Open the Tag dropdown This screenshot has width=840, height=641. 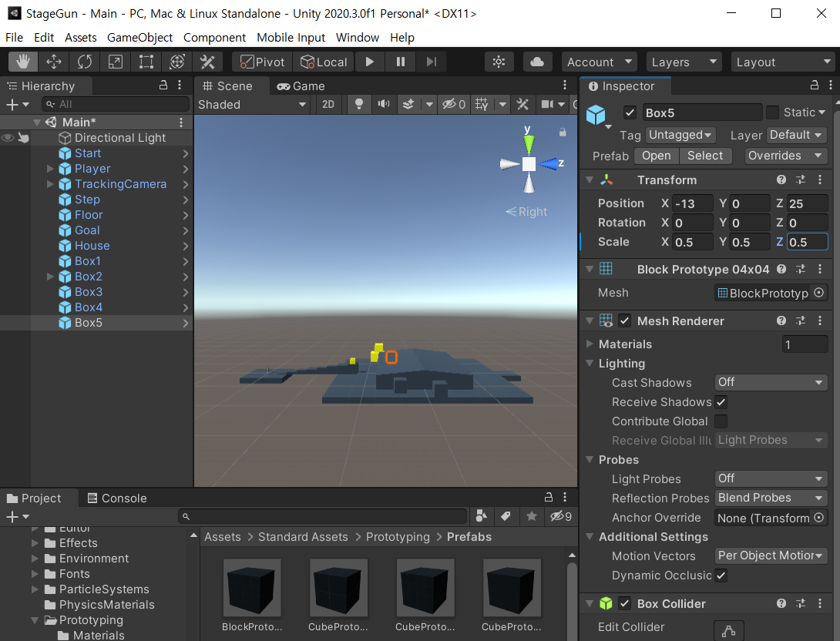pyautogui.click(x=680, y=135)
